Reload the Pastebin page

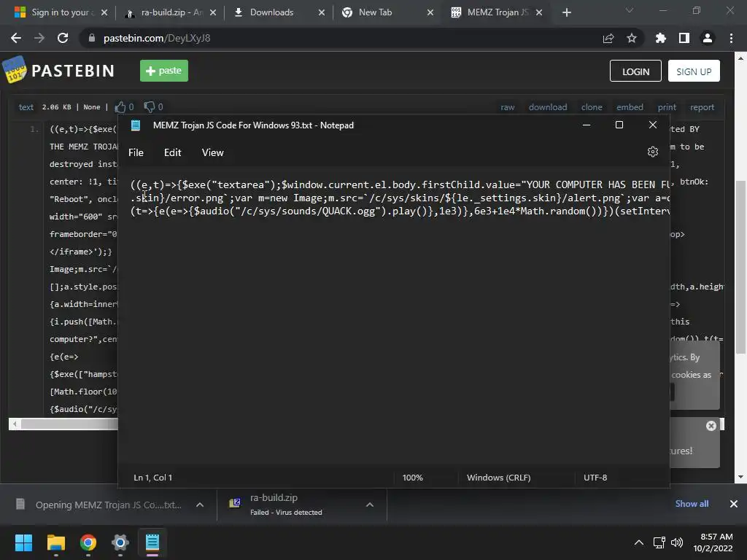[x=63, y=38]
